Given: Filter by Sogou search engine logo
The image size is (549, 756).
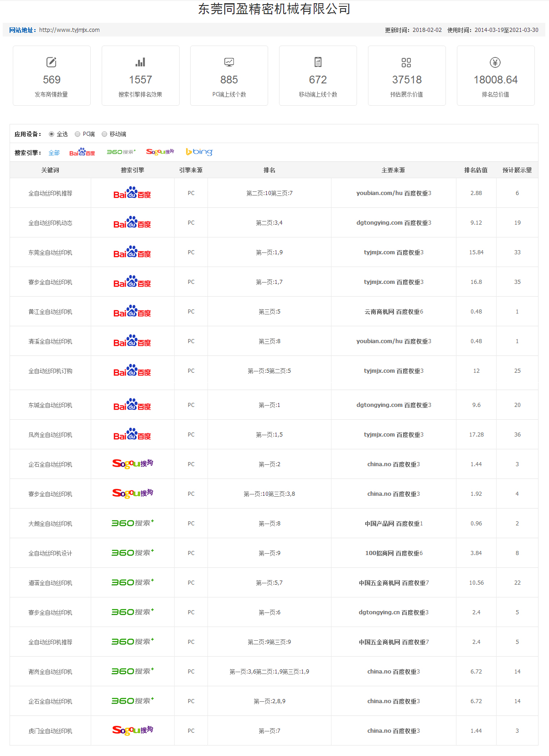Looking at the screenshot, I should click(160, 152).
